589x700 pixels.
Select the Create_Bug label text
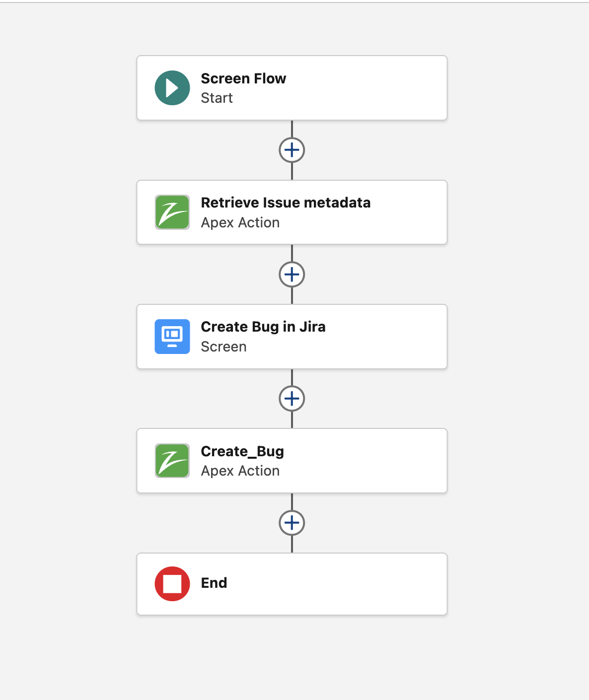coord(242,451)
